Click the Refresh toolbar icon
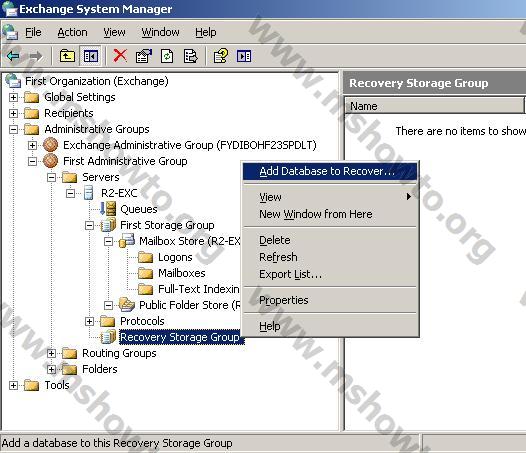This screenshot has width=526, height=453. pos(167,56)
